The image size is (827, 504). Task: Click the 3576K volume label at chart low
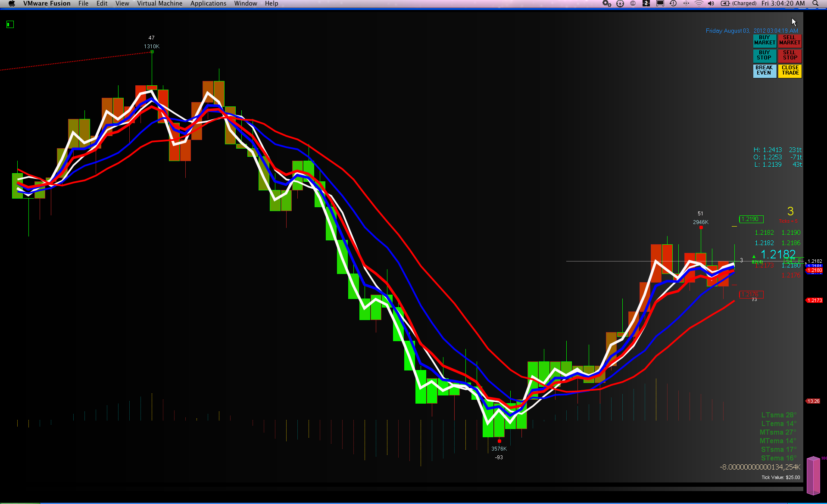(499, 449)
